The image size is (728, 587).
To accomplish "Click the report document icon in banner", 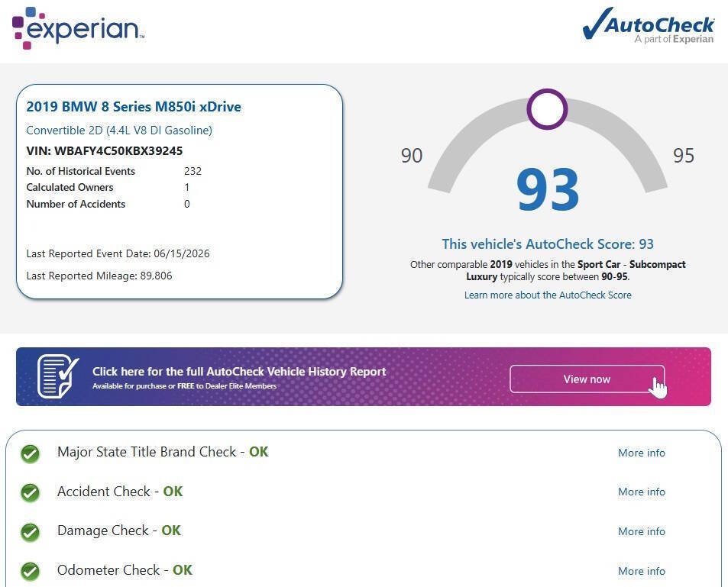I will [57, 376].
